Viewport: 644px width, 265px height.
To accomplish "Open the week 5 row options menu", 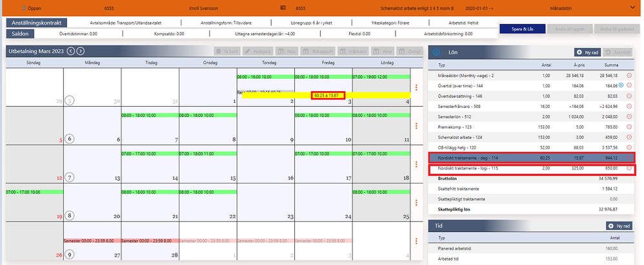I will coord(416,87).
